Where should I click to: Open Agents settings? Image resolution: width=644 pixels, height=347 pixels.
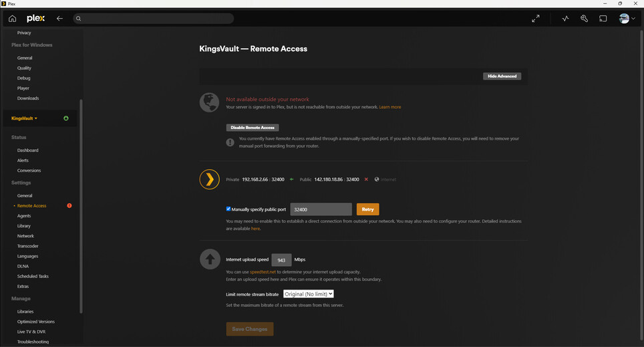pos(24,216)
